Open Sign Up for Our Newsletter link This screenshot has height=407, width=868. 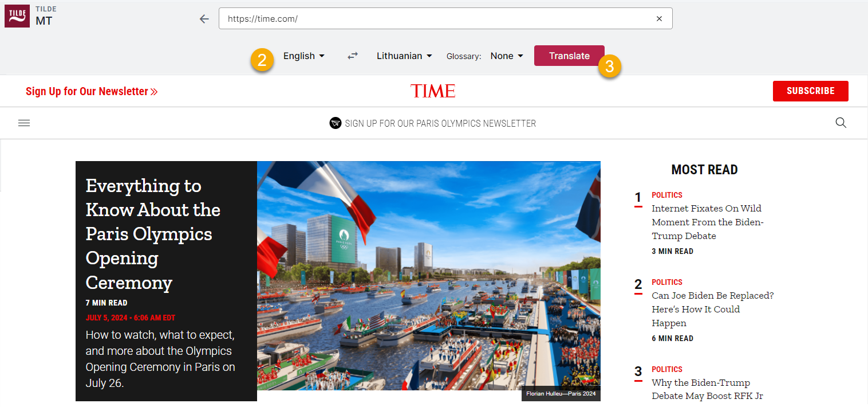92,91
